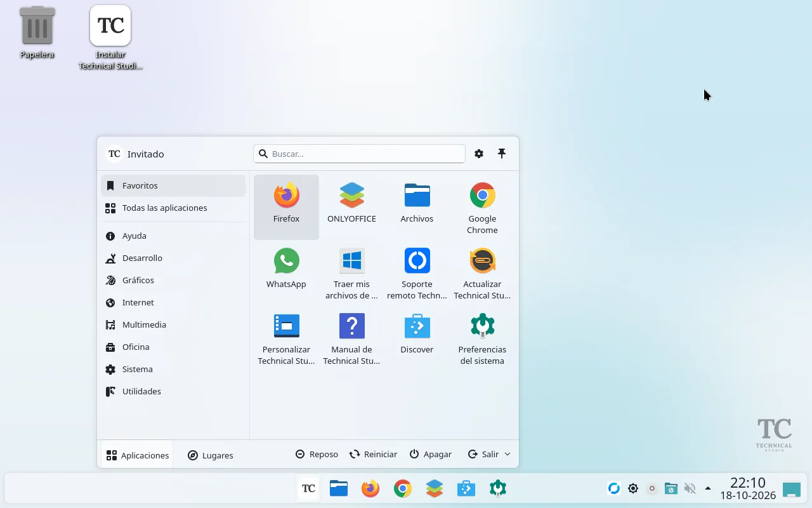
Task: Click the TC application launcher in taskbar
Action: click(x=308, y=488)
